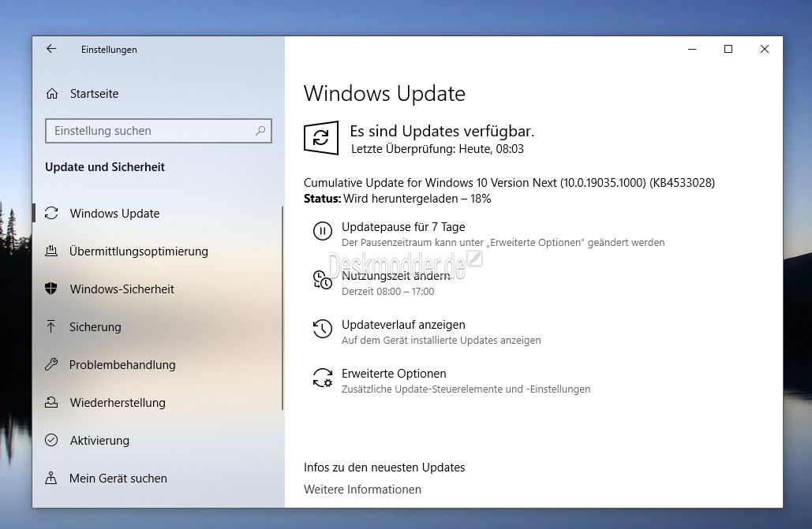Open the Aktivierung page
Viewport: 812px width, 529px height.
tap(99, 440)
